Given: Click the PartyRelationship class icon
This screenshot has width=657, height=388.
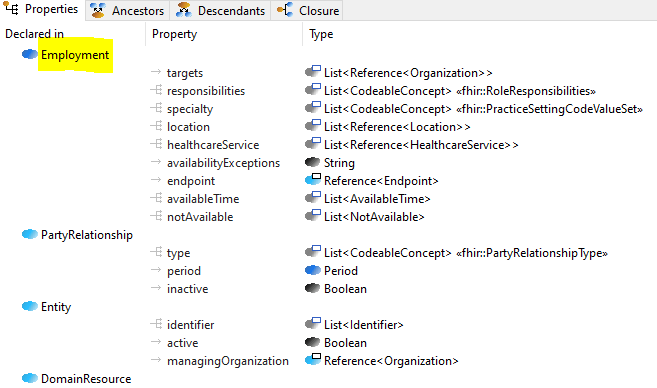Looking at the screenshot, I should [30, 234].
